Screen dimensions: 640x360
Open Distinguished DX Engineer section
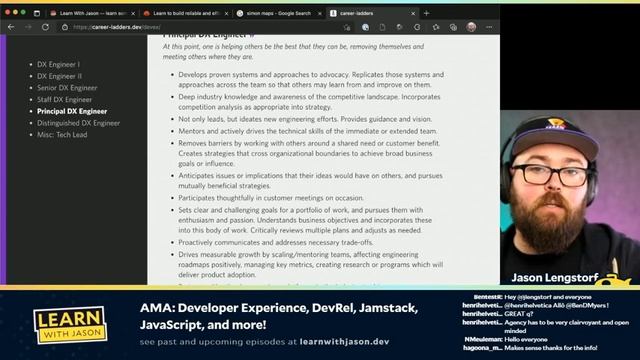(x=78, y=123)
